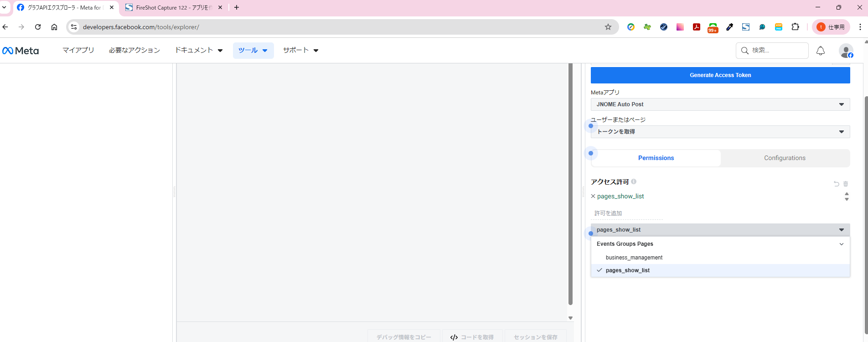Click the 検索 search field
This screenshot has width=868, height=342.
772,51
